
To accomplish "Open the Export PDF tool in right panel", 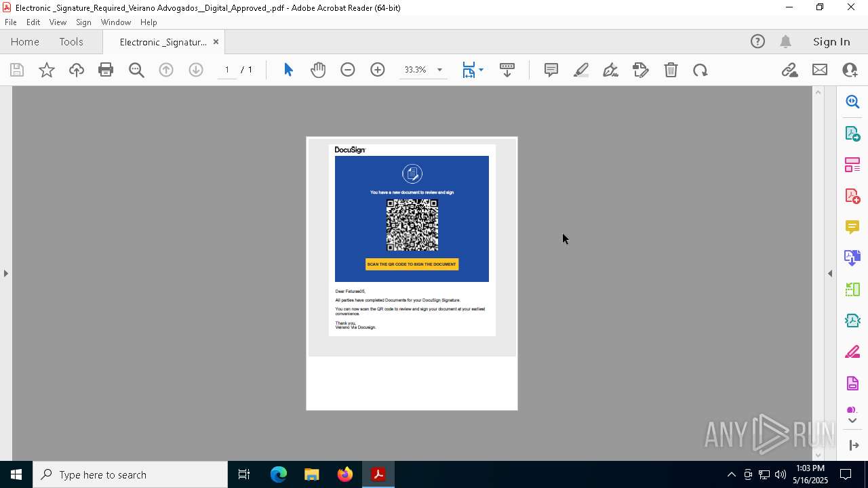I will point(852,133).
